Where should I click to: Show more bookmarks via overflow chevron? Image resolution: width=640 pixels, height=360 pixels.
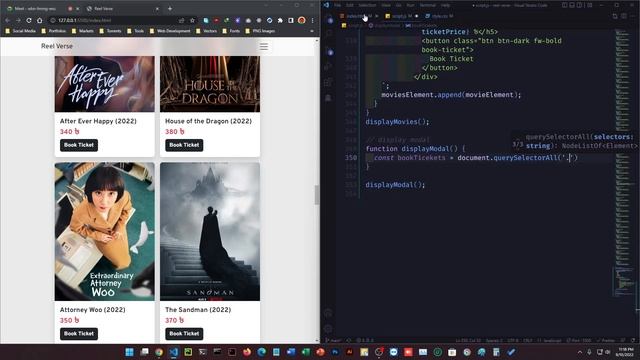click(312, 31)
